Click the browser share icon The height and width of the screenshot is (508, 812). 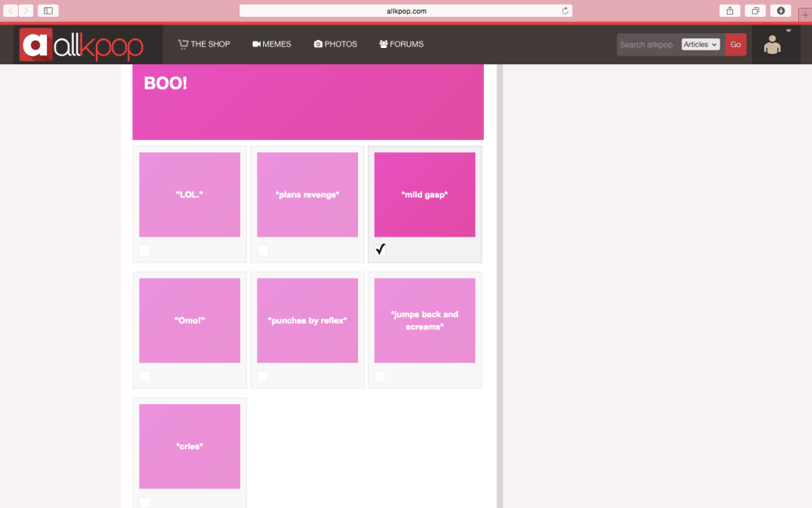pyautogui.click(x=728, y=11)
